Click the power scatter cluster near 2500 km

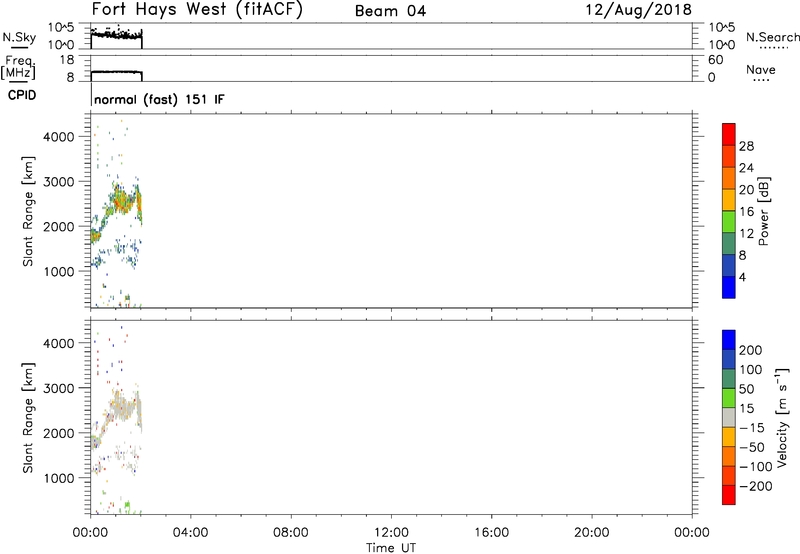click(124, 200)
